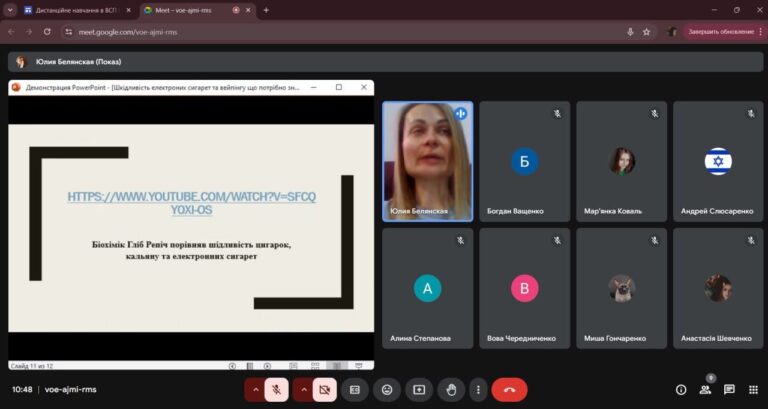Reload the Meet page

47,32
